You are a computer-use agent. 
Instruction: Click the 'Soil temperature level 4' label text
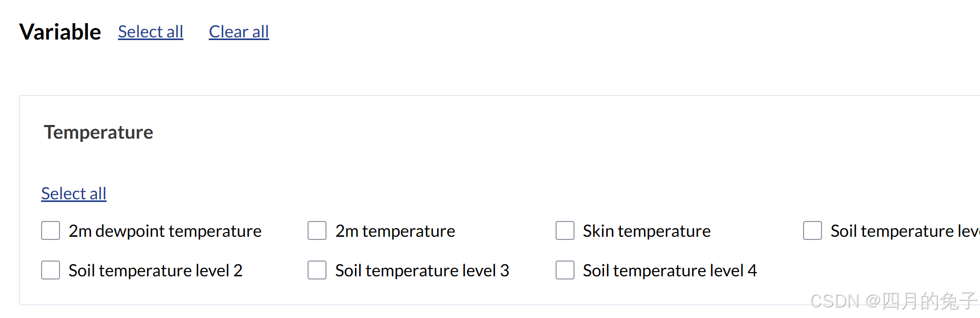(670, 271)
